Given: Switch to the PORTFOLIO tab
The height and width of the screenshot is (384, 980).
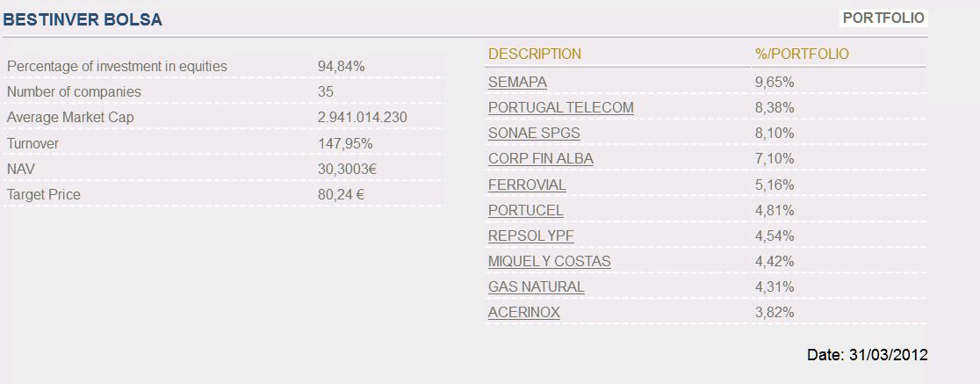Looking at the screenshot, I should click(883, 18).
